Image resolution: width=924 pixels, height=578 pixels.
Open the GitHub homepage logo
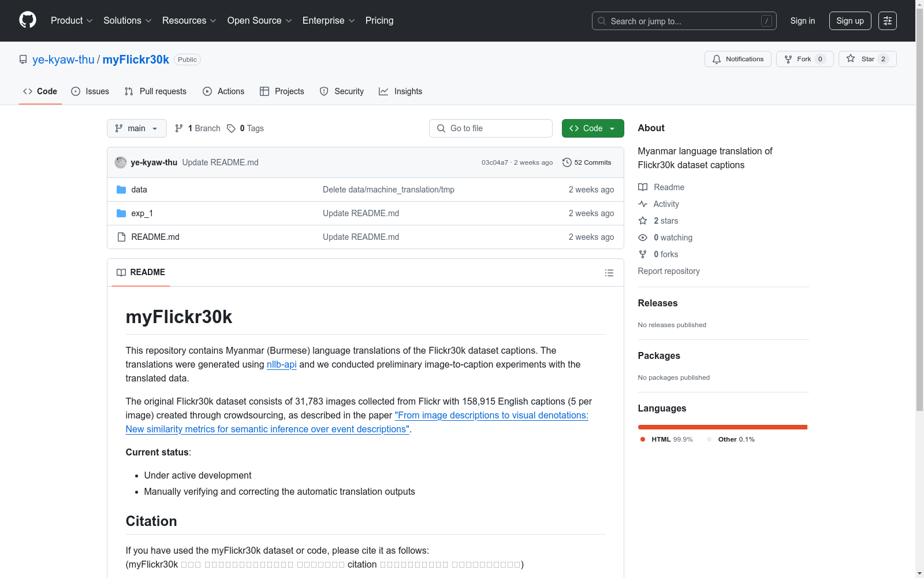(x=28, y=20)
